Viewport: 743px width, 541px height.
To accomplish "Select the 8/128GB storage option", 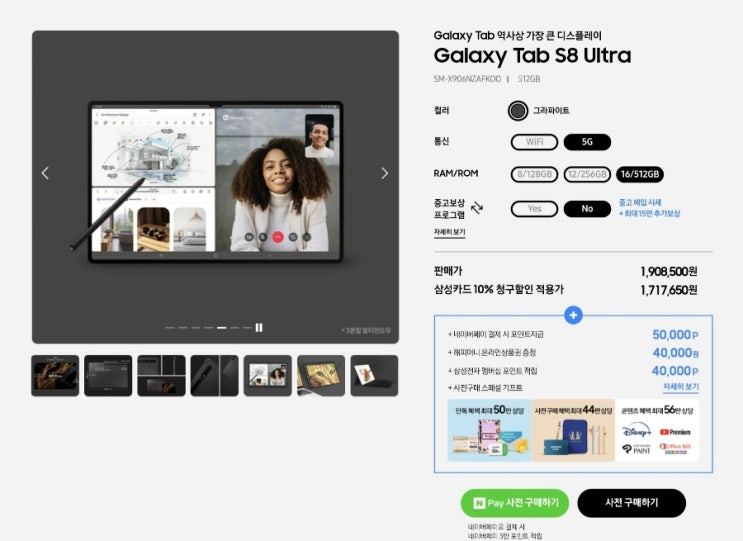I will point(534,174).
